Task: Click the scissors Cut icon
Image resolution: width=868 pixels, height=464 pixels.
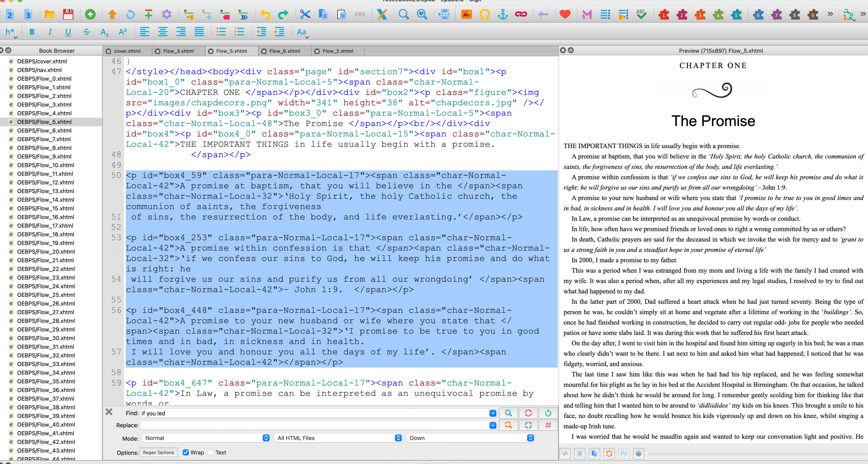Action: pyautogui.click(x=305, y=15)
